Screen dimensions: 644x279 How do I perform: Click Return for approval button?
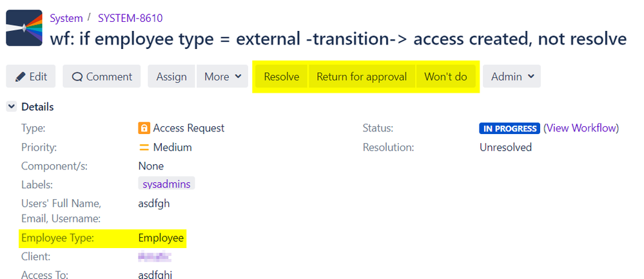click(362, 76)
